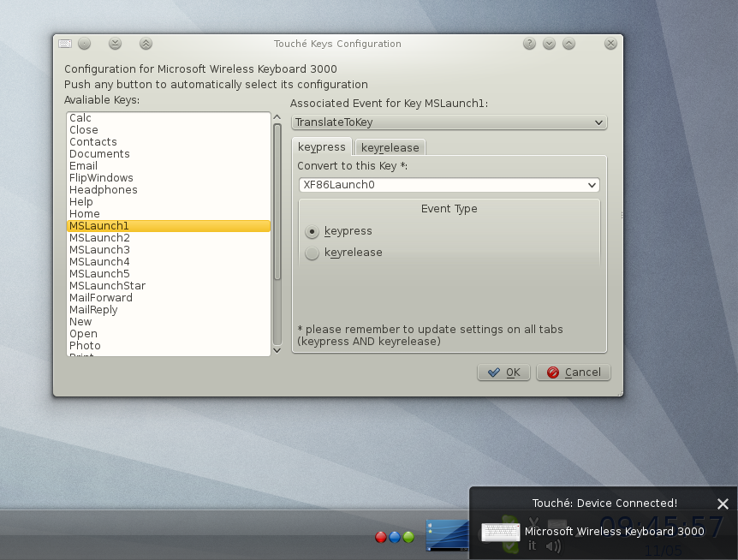The image size is (738, 560).
Task: Open the XF86Launch0 key combo box
Action: (449, 185)
